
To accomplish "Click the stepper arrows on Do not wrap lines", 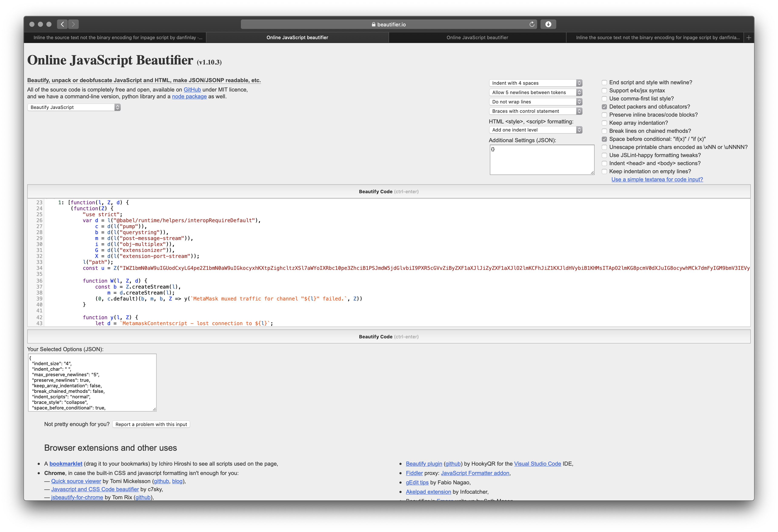I will coord(579,102).
